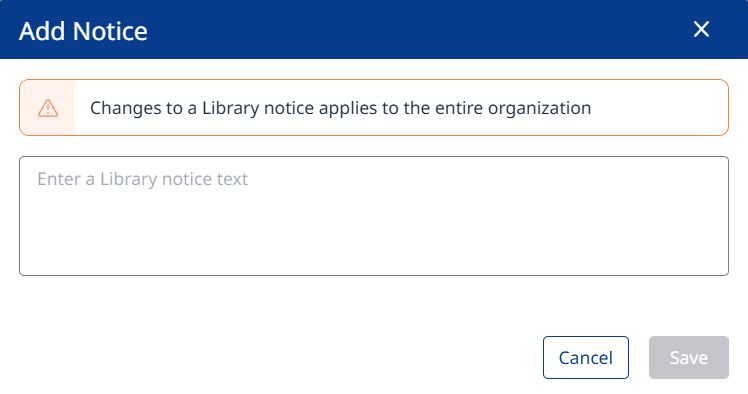
Task: Click the white X in the blue header
Action: 701,29
